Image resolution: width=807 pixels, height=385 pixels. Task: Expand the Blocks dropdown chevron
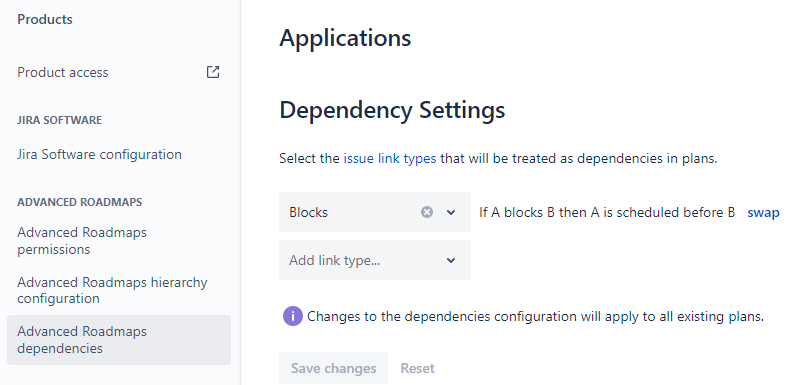tap(451, 212)
